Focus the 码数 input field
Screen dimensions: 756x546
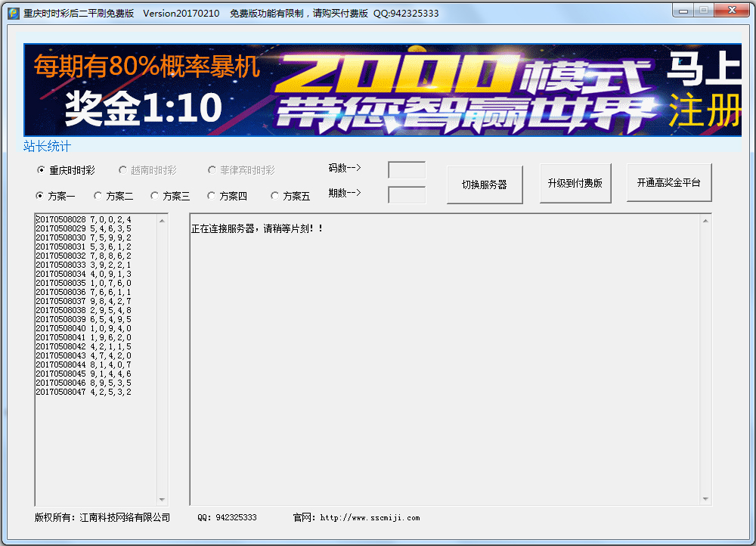407,170
